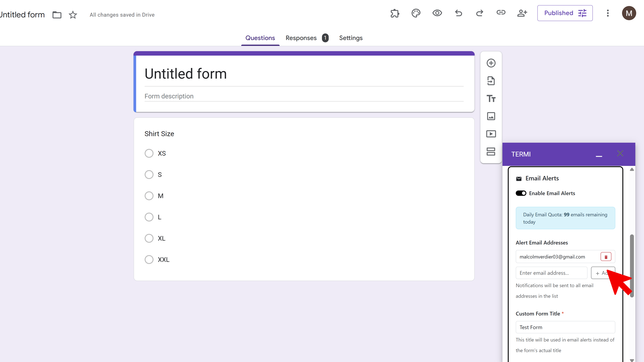Select the S shirt size option

(x=149, y=174)
